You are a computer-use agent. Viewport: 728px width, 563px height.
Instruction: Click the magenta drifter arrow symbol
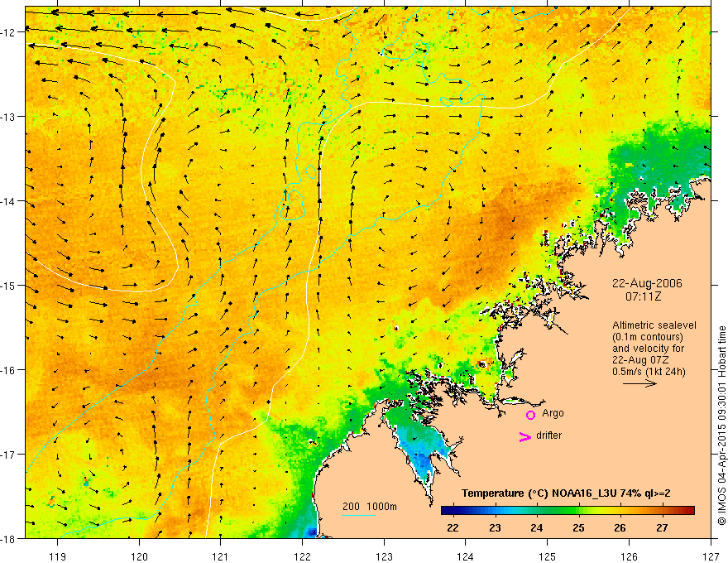(524, 437)
